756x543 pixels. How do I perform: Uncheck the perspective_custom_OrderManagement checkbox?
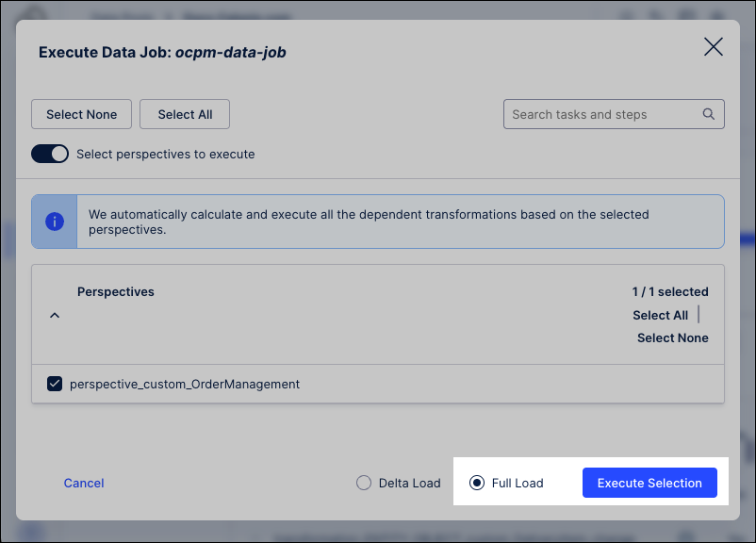[55, 384]
